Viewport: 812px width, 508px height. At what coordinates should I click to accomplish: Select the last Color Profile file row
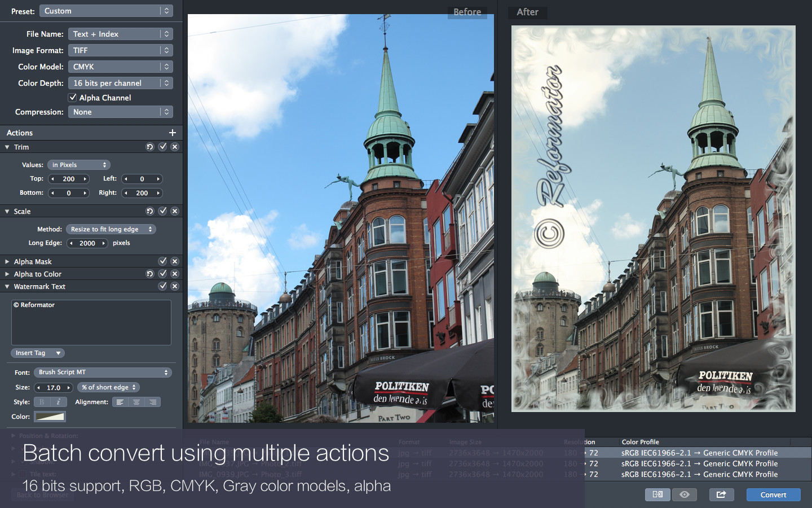(699, 474)
